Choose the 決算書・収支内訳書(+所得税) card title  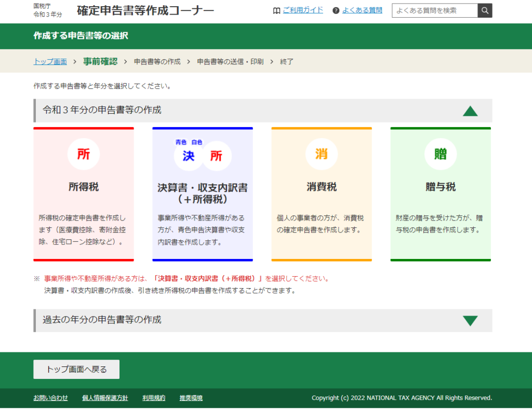pyautogui.click(x=203, y=193)
